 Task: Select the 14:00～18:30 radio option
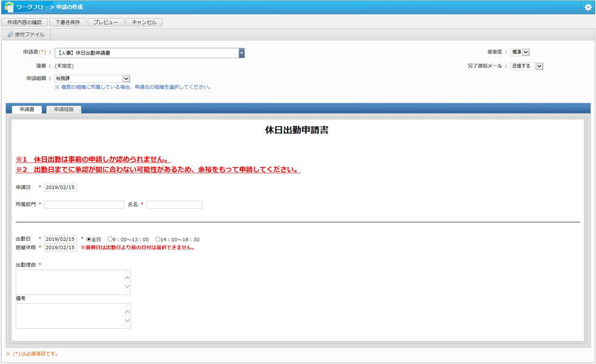(158, 240)
